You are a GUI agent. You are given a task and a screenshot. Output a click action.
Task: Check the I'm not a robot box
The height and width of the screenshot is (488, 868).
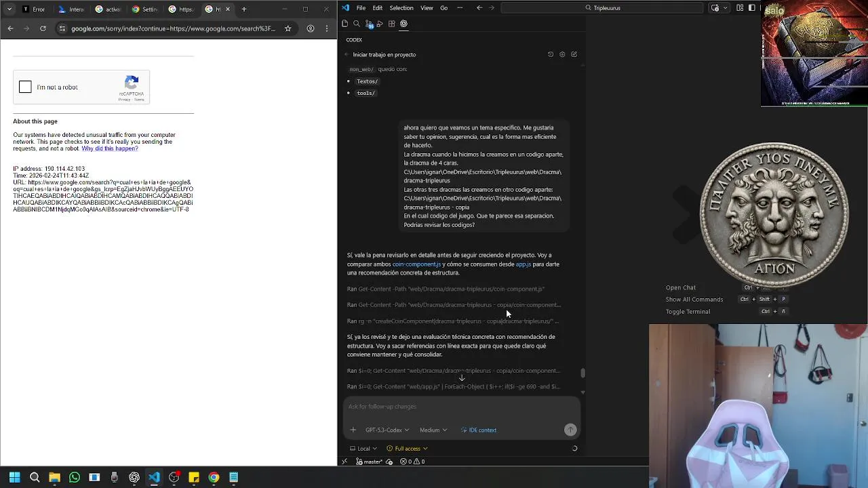(25, 87)
